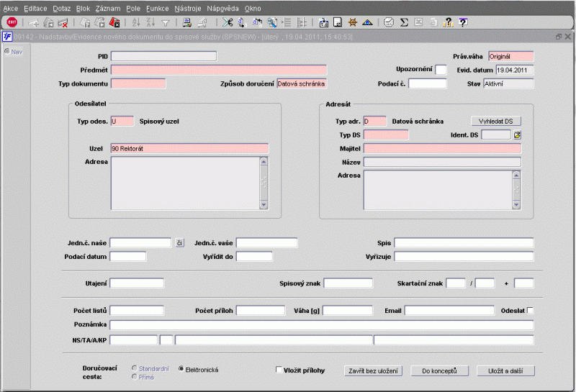Sort ascending with the A-Z icon
This screenshot has width=576, height=392.
coord(136,23)
